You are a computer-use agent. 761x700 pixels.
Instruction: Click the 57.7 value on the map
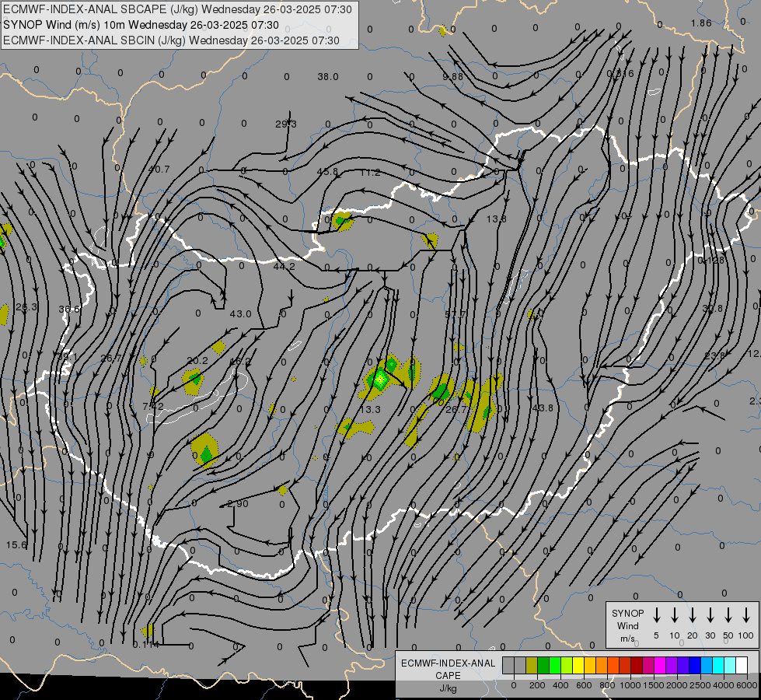point(456,314)
